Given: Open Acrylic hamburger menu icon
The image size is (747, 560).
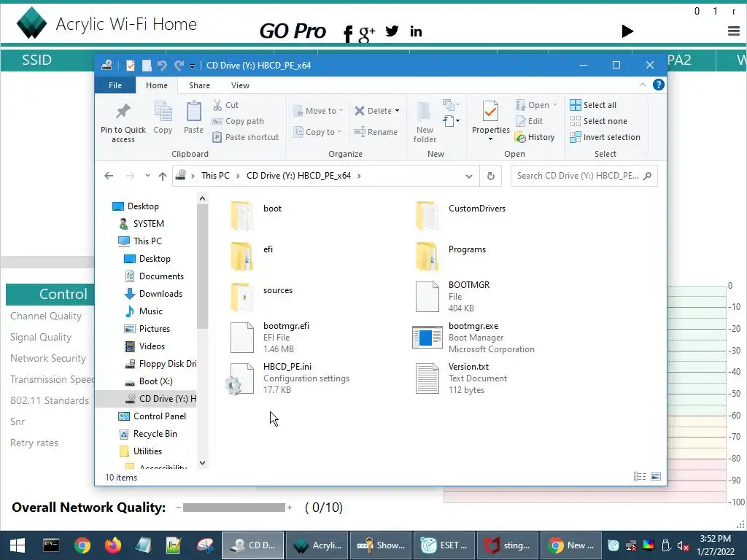Looking at the screenshot, I should click(734, 31).
